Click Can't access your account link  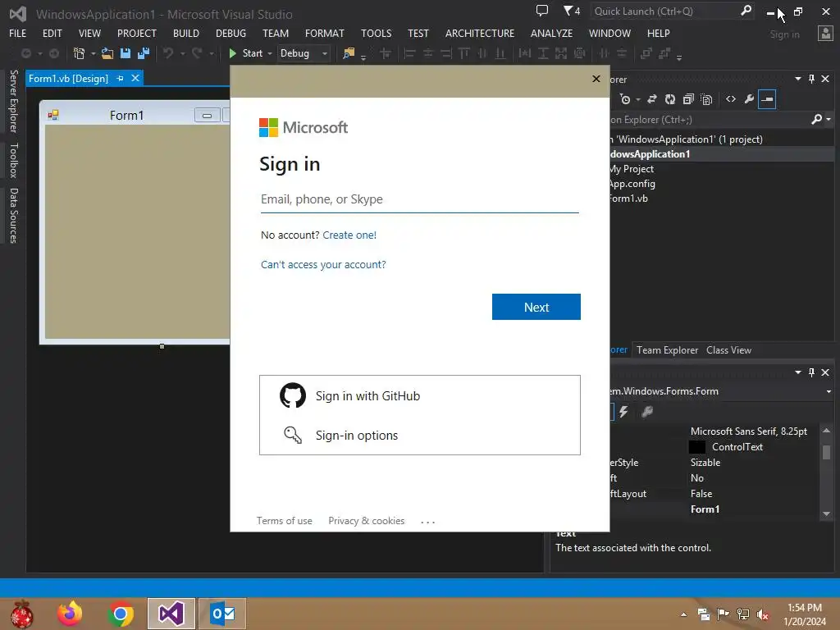tap(323, 264)
